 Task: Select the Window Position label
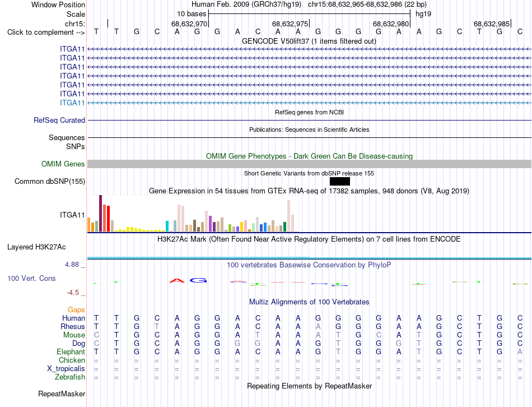(58, 4)
